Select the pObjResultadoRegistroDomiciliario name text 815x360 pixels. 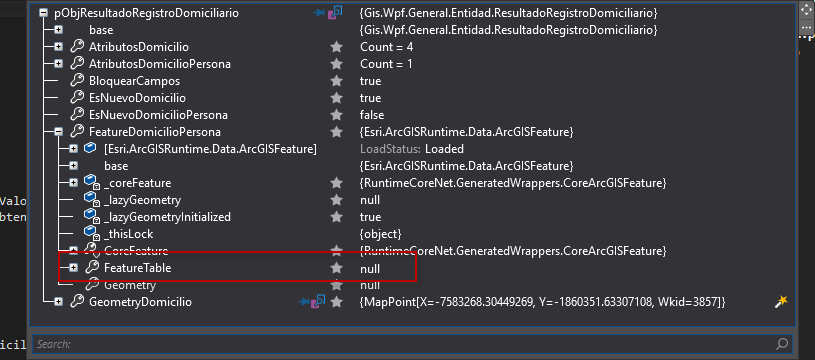pyautogui.click(x=146, y=13)
